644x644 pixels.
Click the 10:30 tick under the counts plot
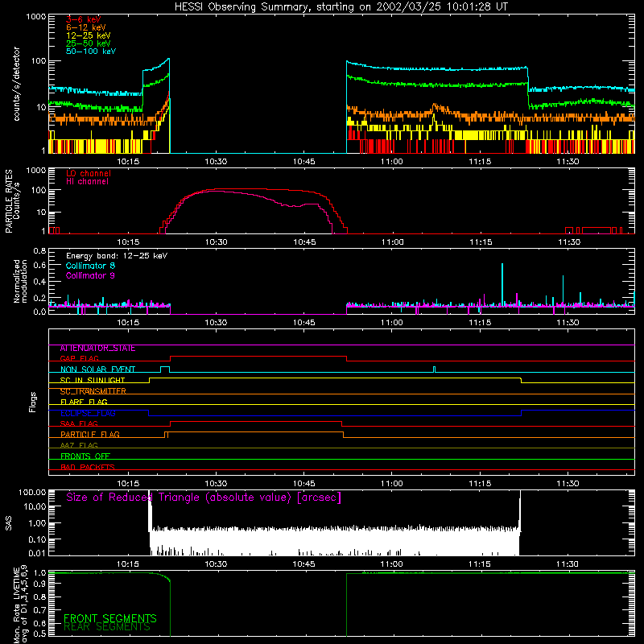point(216,162)
